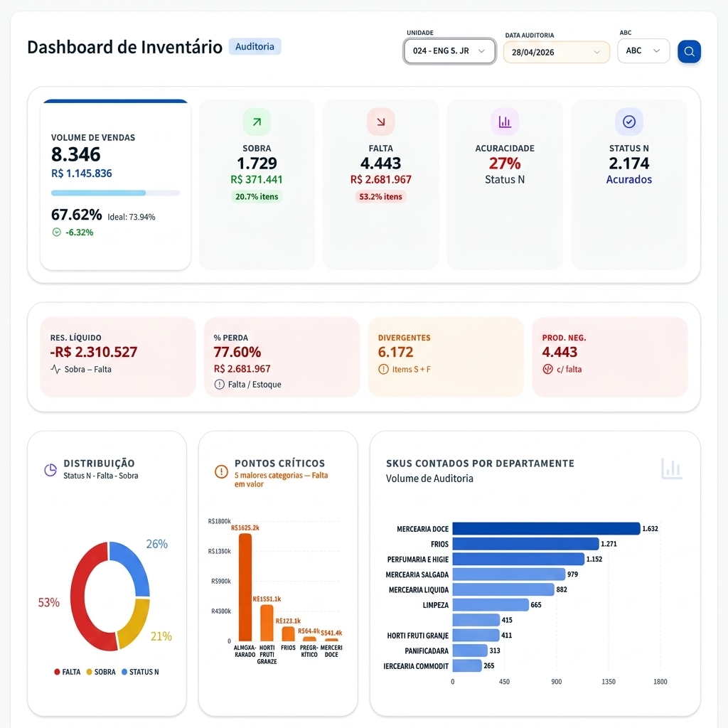The width and height of the screenshot is (728, 728).
Task: Click the HORTI FRUTI GRANZE orange bar
Action: [267, 623]
